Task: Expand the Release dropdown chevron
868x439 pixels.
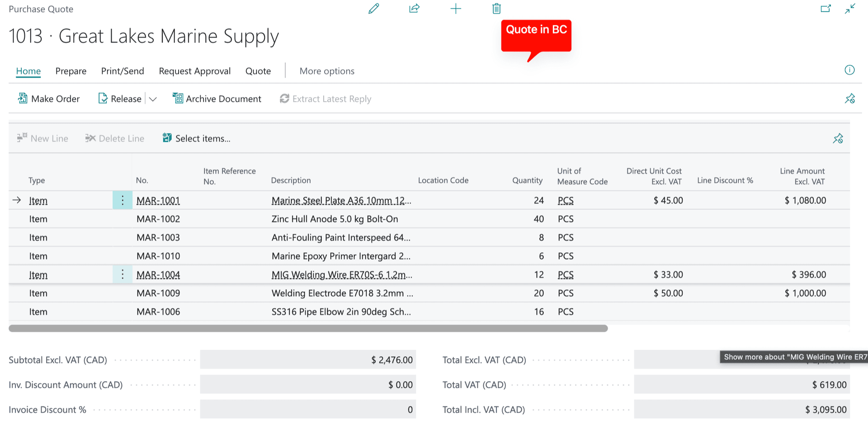Action: tap(153, 99)
